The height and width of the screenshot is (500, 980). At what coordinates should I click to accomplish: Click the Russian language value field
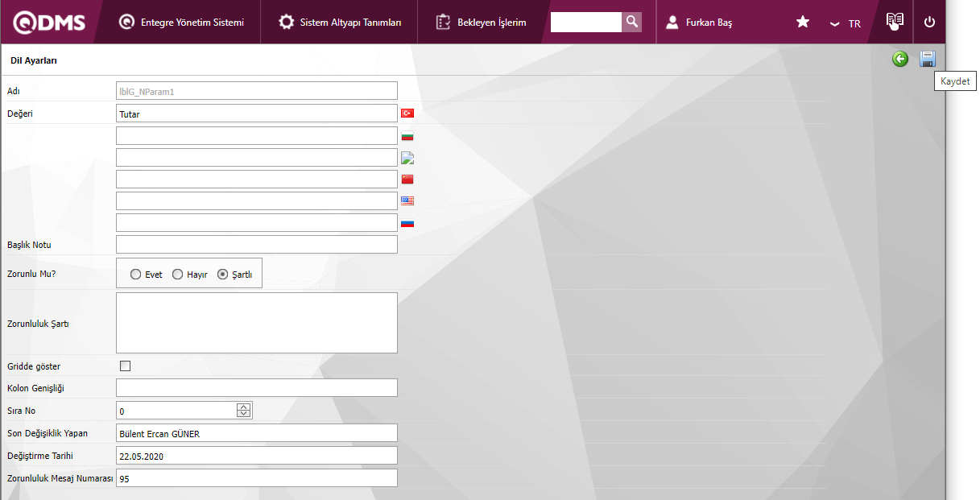point(257,222)
